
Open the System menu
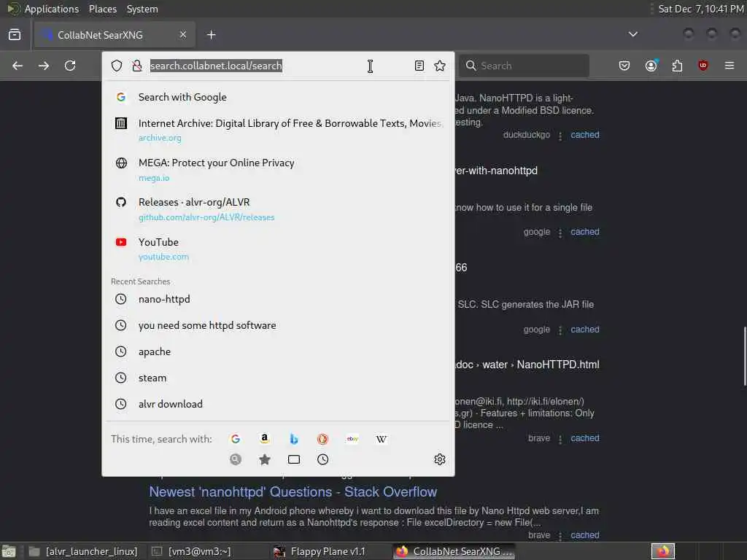coord(142,9)
